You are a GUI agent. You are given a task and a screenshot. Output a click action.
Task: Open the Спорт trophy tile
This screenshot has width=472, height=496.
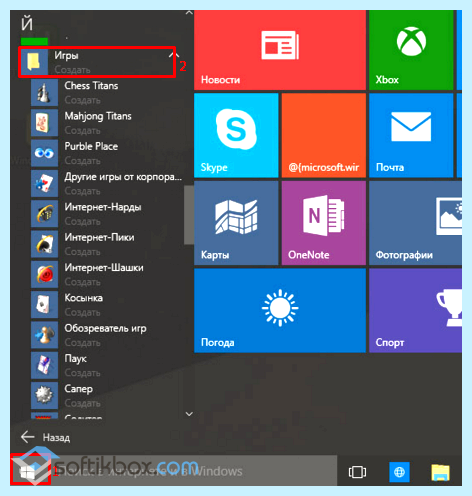click(416, 311)
